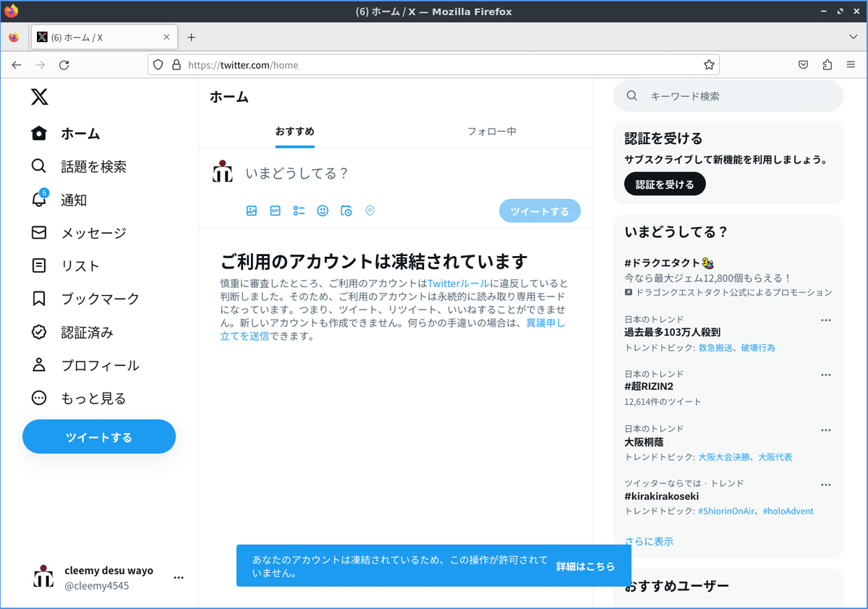
Task: Bookmark the page with the star icon
Action: 708,64
